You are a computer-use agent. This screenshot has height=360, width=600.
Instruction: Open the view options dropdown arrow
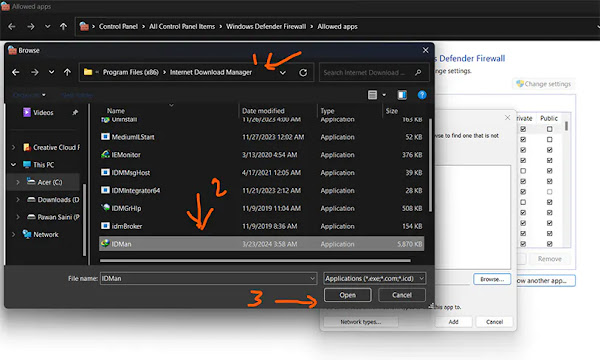point(384,95)
